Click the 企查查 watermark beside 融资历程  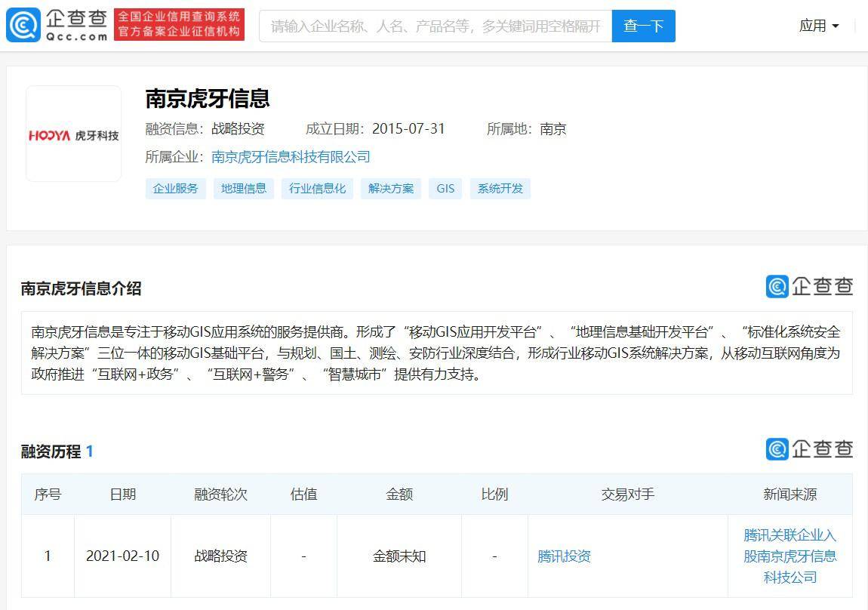click(x=808, y=448)
